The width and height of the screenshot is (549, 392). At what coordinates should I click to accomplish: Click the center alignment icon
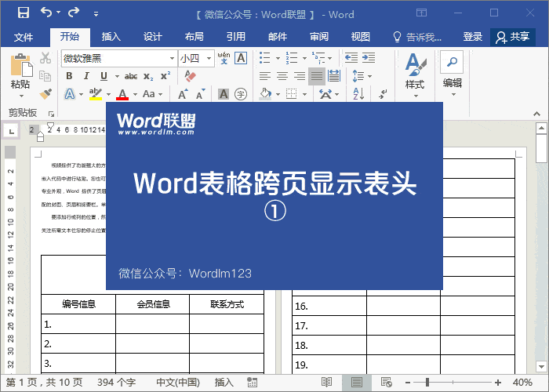282,76
